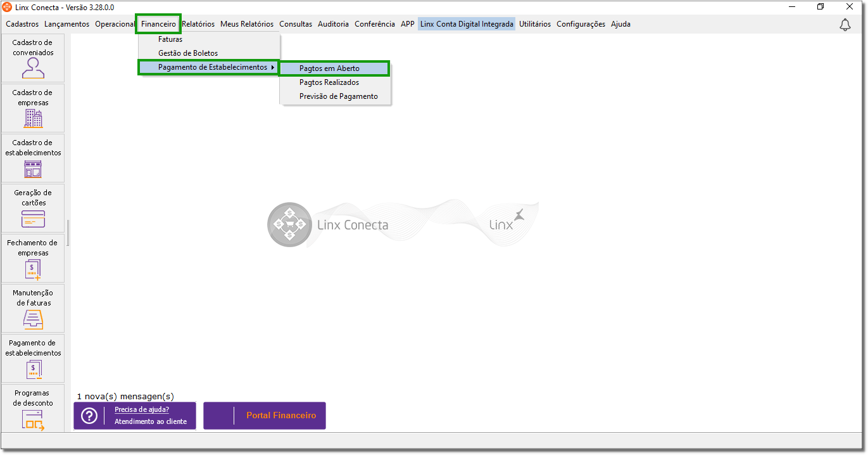Open the Ajuda menu
Viewport: 868px width, 455px height.
pos(620,24)
